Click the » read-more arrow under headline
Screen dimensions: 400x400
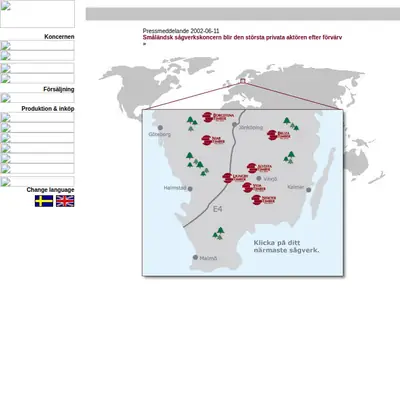click(x=145, y=43)
